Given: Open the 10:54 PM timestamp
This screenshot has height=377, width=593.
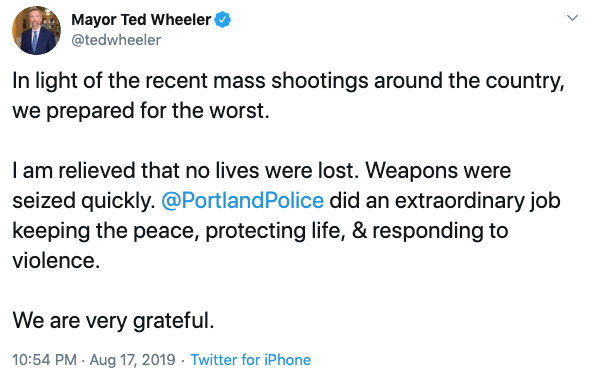Looking at the screenshot, I should pos(44,360).
